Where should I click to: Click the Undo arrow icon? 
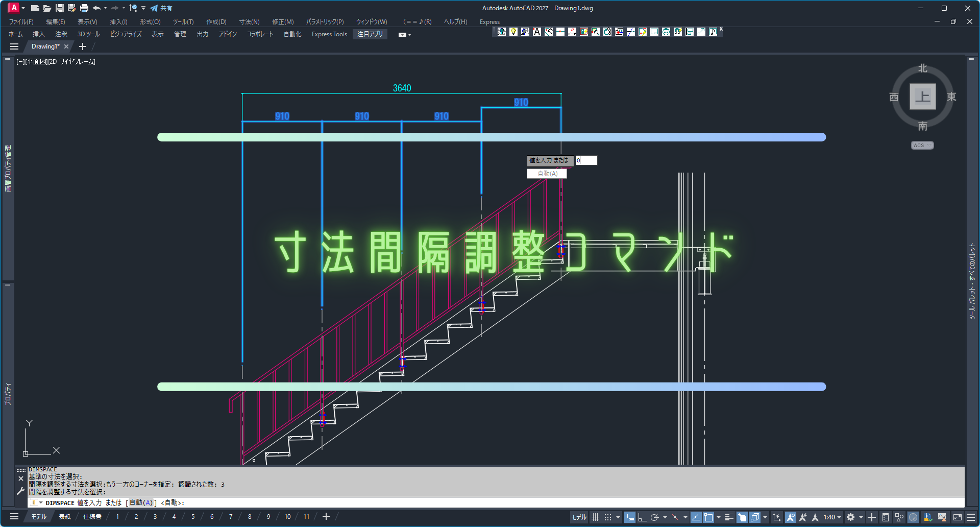point(96,8)
